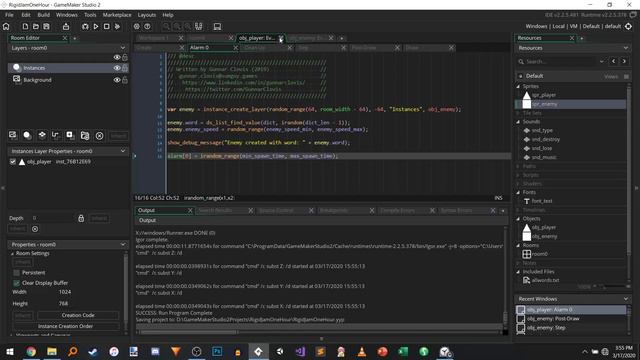Open target manager crosshair icon

pyautogui.click(x=629, y=27)
